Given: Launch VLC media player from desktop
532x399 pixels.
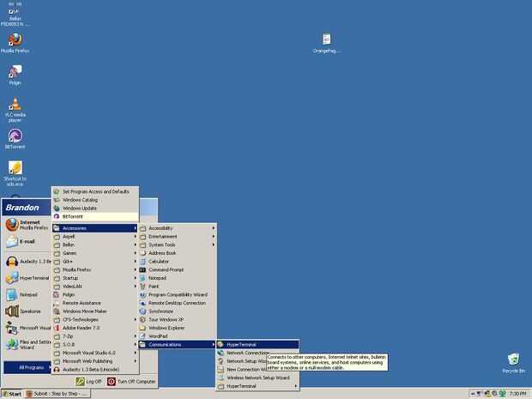Looking at the screenshot, I should pos(15,109).
